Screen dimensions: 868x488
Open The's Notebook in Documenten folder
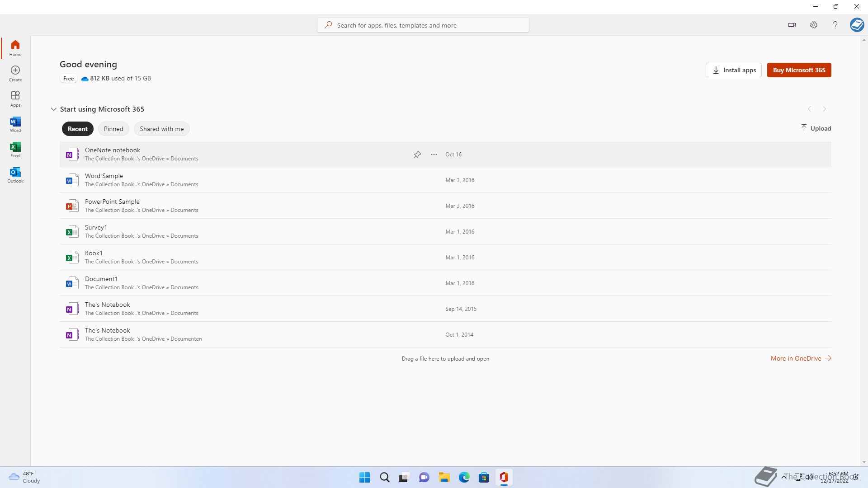445,334
